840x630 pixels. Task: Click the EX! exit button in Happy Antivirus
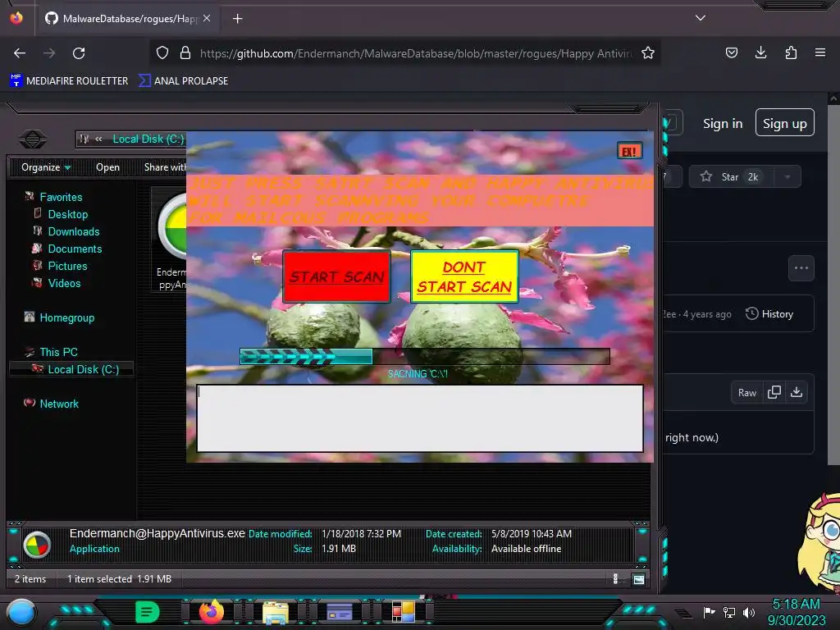pyautogui.click(x=629, y=151)
